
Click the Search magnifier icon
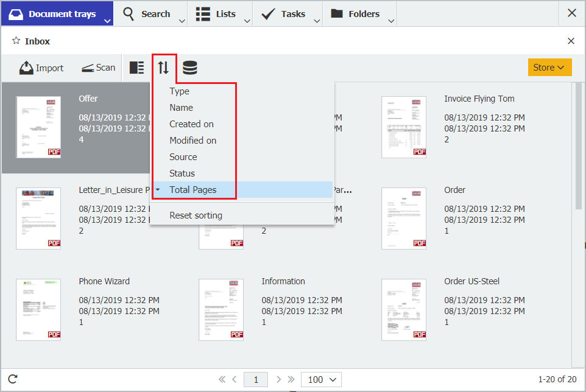click(x=129, y=13)
